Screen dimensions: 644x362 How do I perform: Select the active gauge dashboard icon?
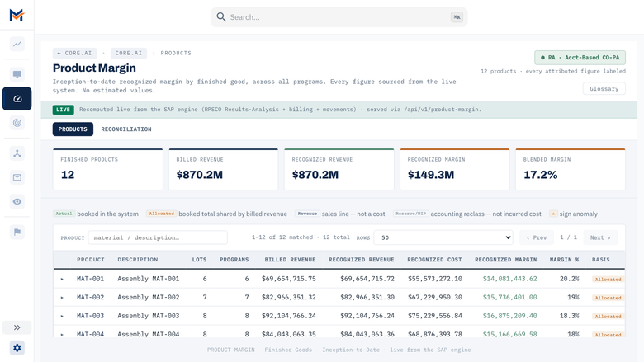click(17, 98)
